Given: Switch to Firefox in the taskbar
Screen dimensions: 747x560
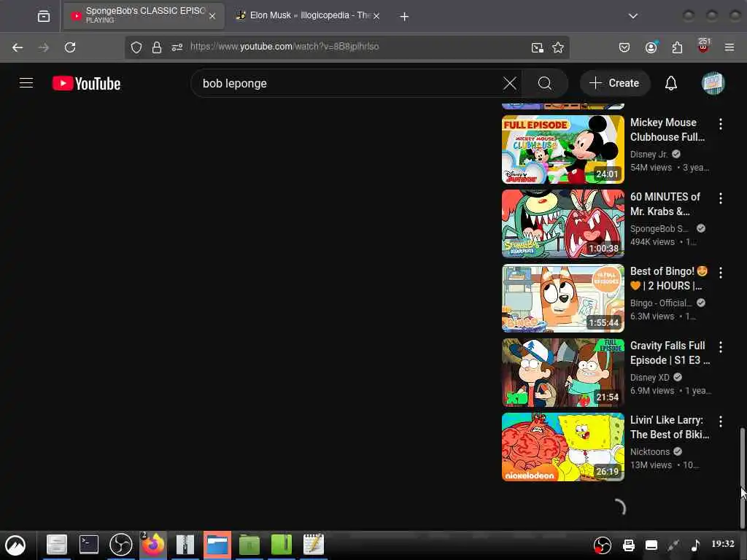Looking at the screenshot, I should (153, 545).
